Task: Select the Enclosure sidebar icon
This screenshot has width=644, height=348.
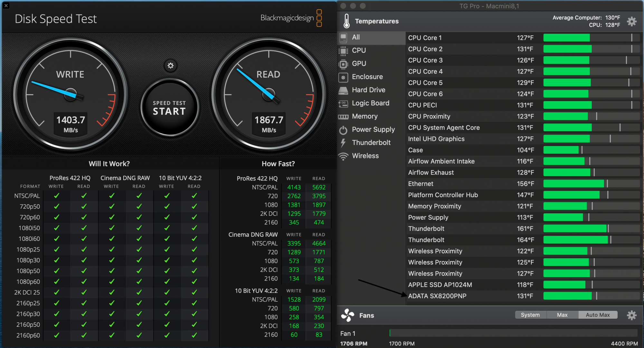Action: pyautogui.click(x=344, y=77)
